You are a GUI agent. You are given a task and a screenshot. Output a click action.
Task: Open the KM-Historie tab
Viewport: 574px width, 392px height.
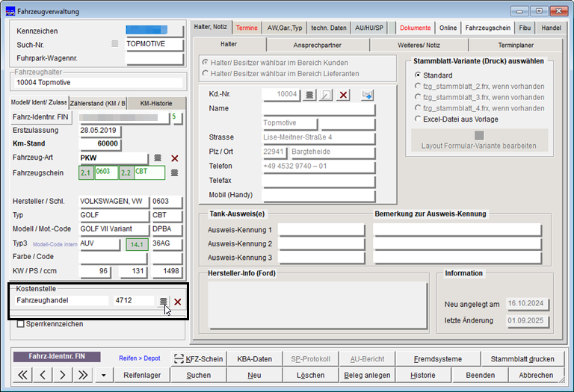156,103
